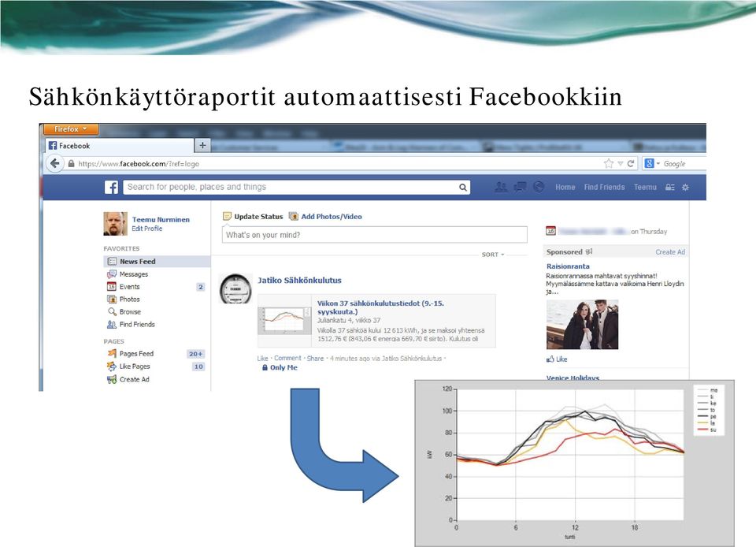Screen dimensions: 756x547
Task: Select News Feed in favorites
Action: [x=157, y=262]
